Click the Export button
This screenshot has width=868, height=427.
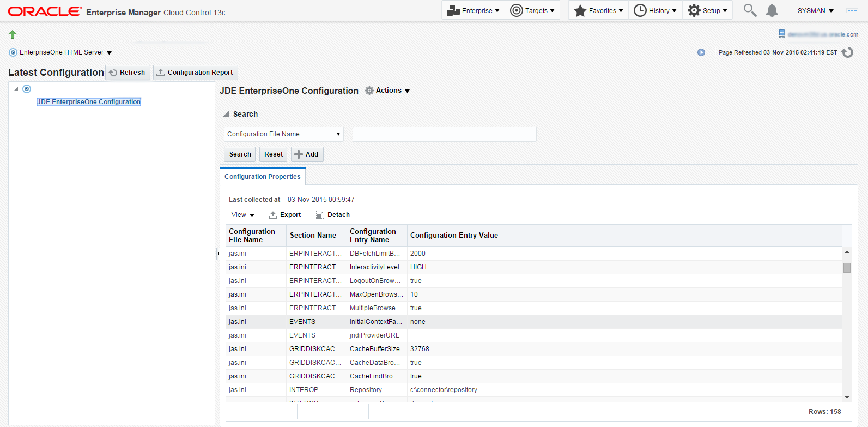284,215
